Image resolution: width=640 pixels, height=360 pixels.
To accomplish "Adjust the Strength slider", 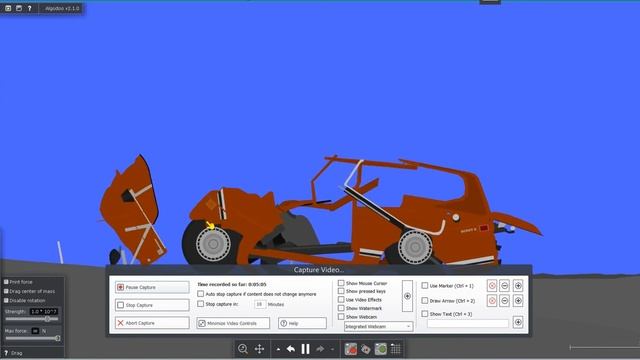I will coord(32,319).
